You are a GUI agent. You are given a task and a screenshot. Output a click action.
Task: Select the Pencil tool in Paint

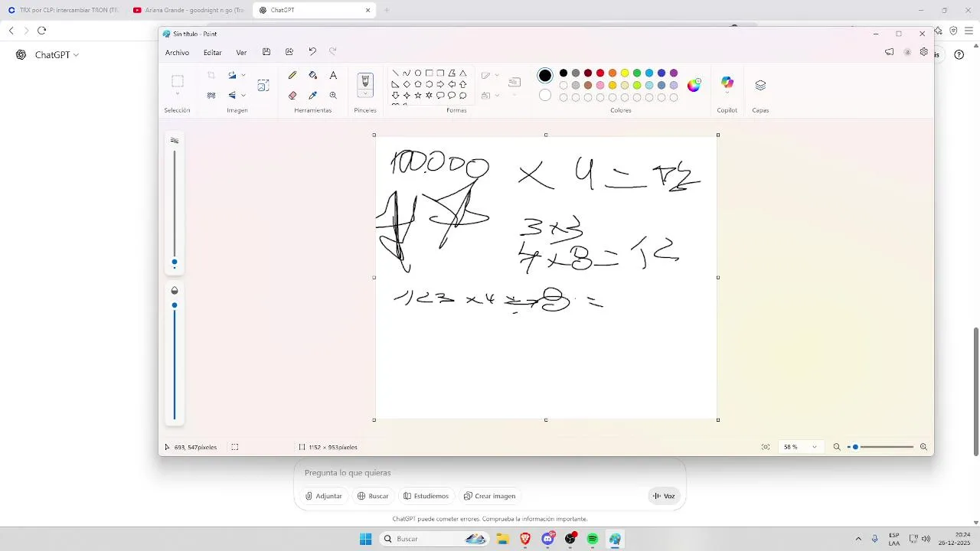(292, 75)
